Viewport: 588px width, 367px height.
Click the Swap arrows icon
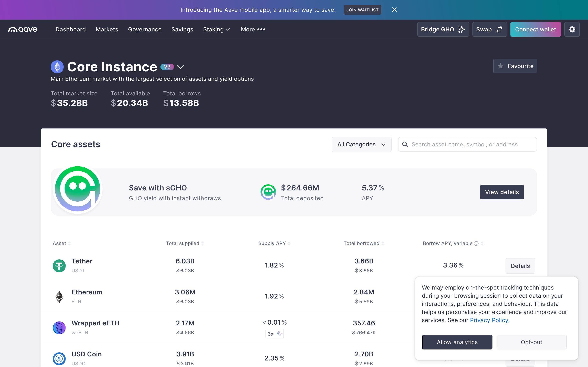coord(499,29)
